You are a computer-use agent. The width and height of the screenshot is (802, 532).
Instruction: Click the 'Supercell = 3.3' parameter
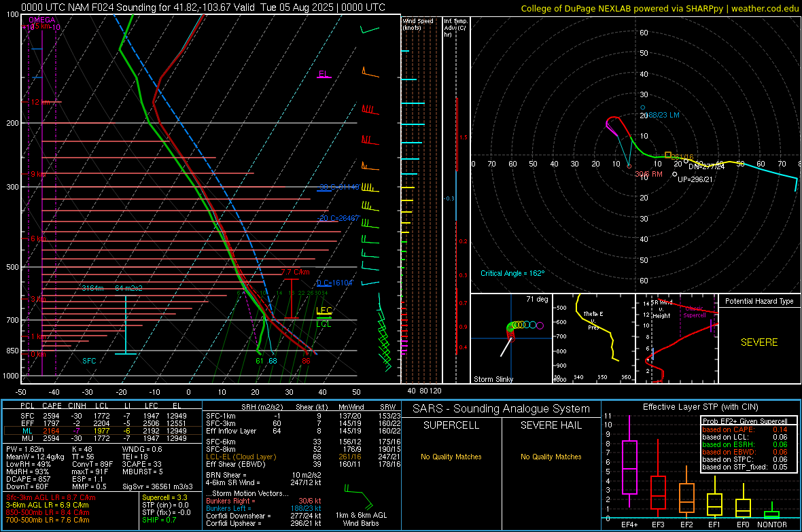click(x=164, y=497)
